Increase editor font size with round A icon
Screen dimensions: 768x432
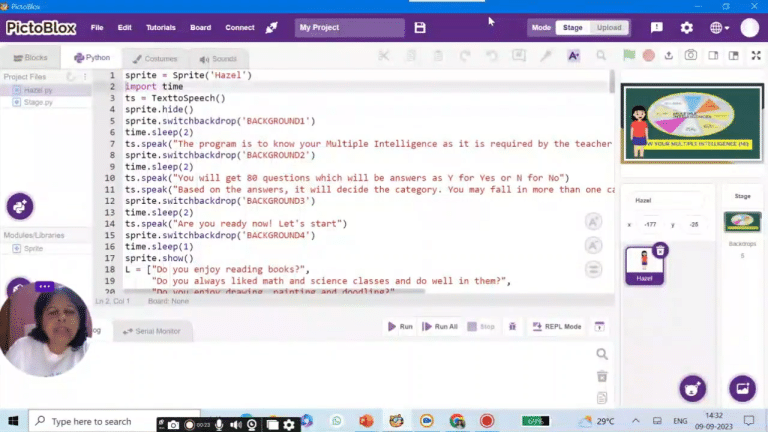[594, 222]
